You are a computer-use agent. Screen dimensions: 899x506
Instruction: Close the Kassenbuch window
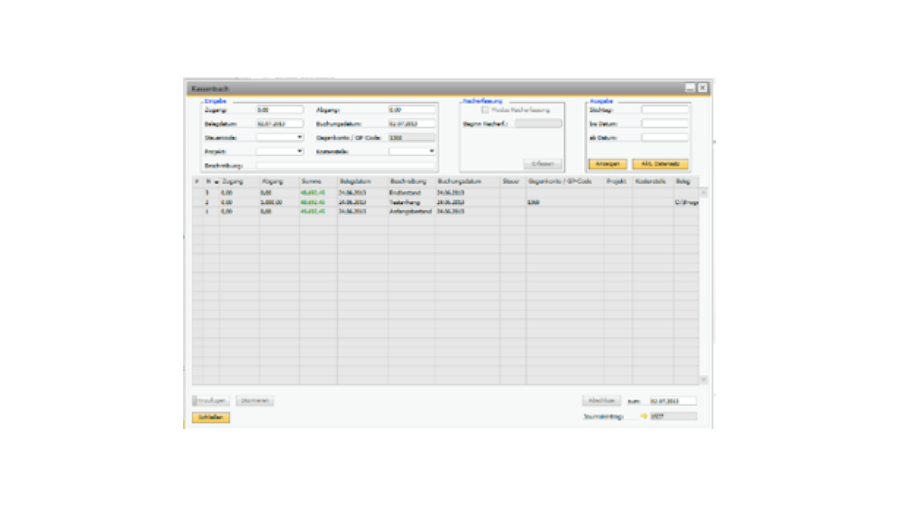703,88
